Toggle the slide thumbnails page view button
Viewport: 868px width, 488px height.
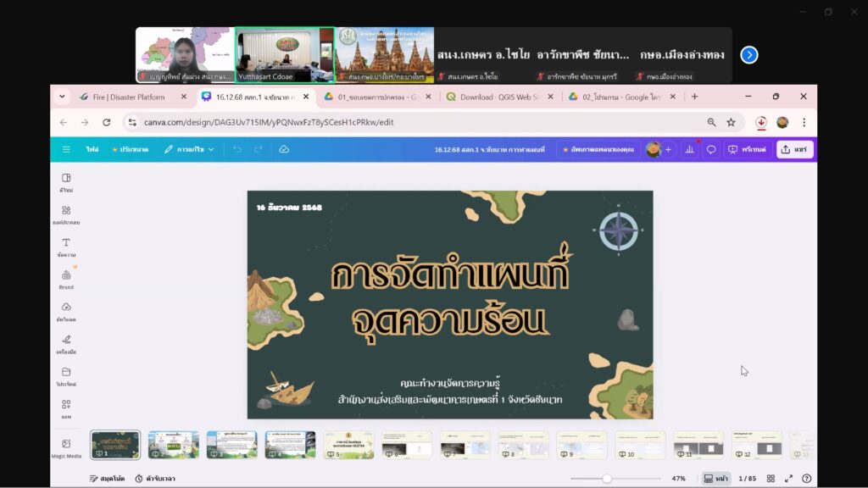pyautogui.click(x=714, y=478)
